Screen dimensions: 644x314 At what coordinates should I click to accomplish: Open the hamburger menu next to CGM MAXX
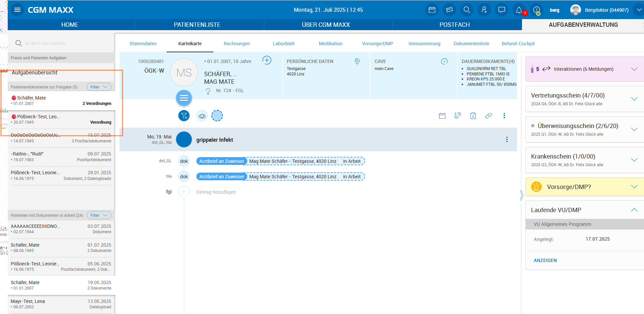[x=17, y=10]
